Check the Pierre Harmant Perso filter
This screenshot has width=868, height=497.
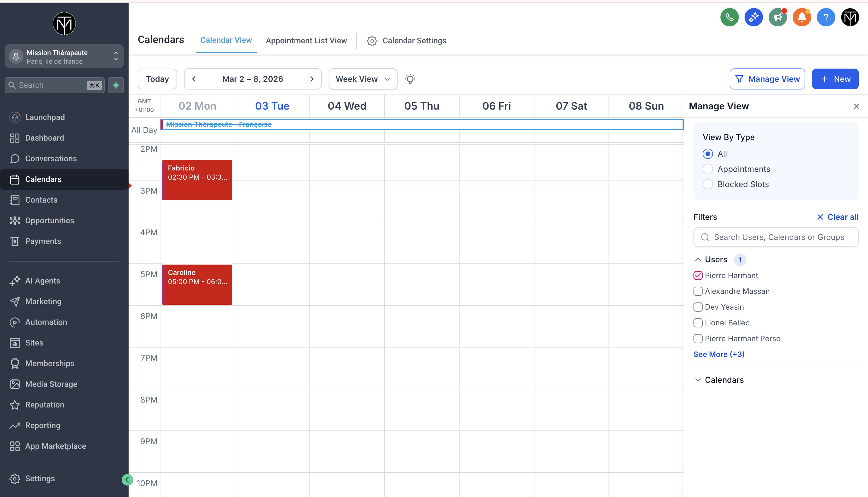[x=698, y=339]
